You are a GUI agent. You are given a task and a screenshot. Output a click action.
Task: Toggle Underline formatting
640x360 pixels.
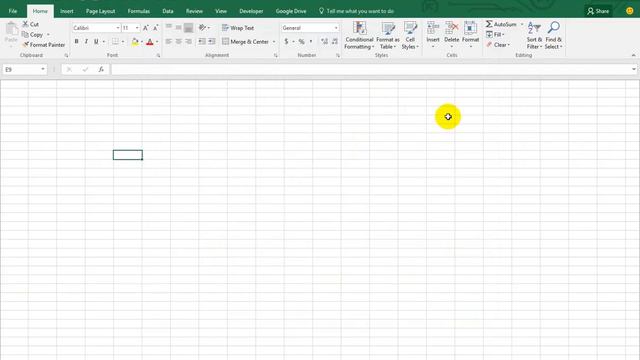pos(96,42)
